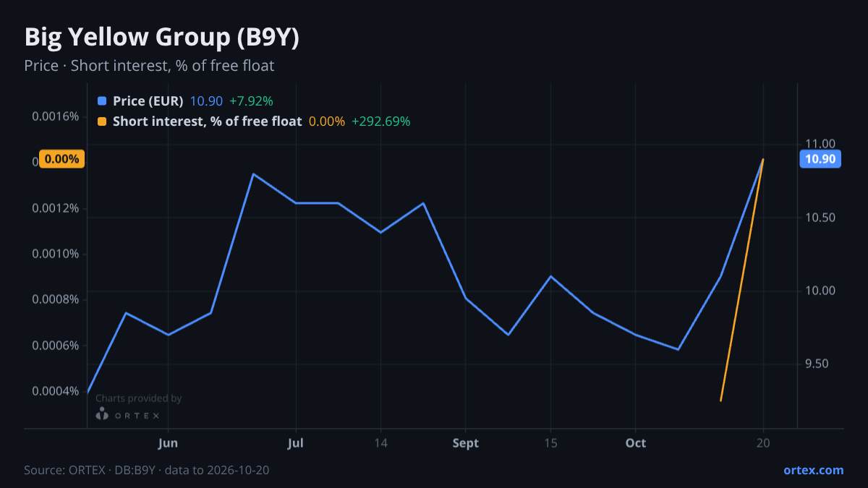The width and height of the screenshot is (868, 488).
Task: Click the +292.69% short interest change
Action: 380,121
